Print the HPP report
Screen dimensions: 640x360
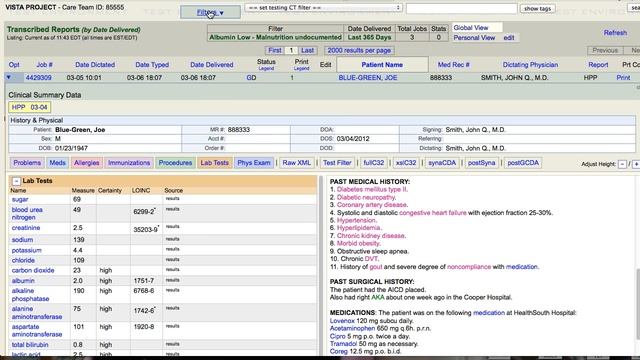(623, 78)
